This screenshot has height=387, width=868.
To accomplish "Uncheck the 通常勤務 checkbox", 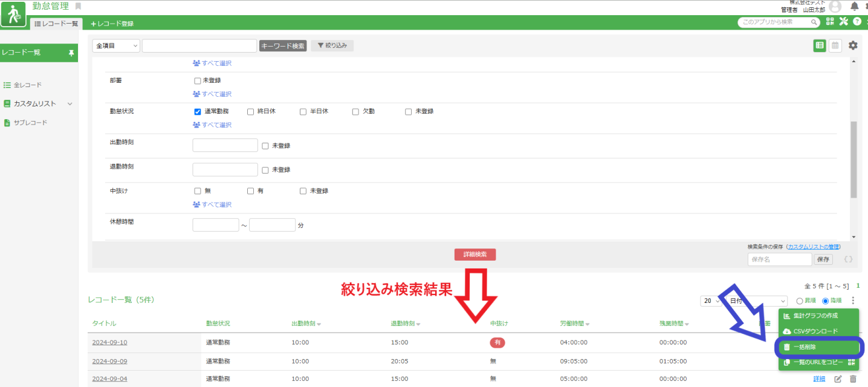I will [x=198, y=112].
